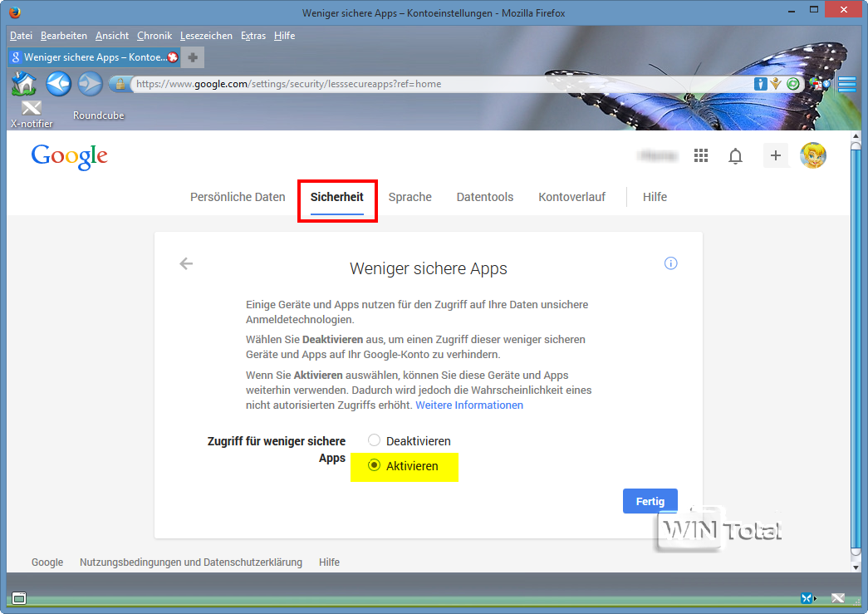Switch to Kontoverlauf tab

pos(571,197)
